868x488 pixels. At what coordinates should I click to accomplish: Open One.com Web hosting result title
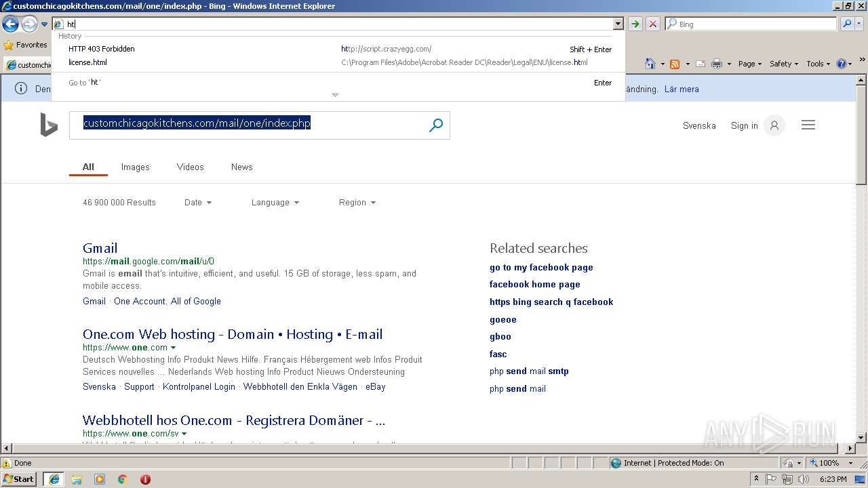click(x=233, y=334)
